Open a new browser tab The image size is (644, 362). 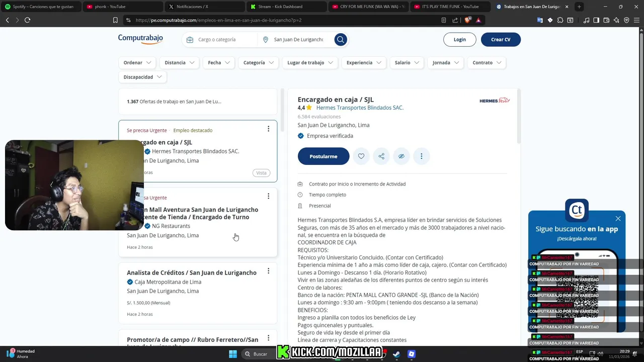click(x=579, y=7)
